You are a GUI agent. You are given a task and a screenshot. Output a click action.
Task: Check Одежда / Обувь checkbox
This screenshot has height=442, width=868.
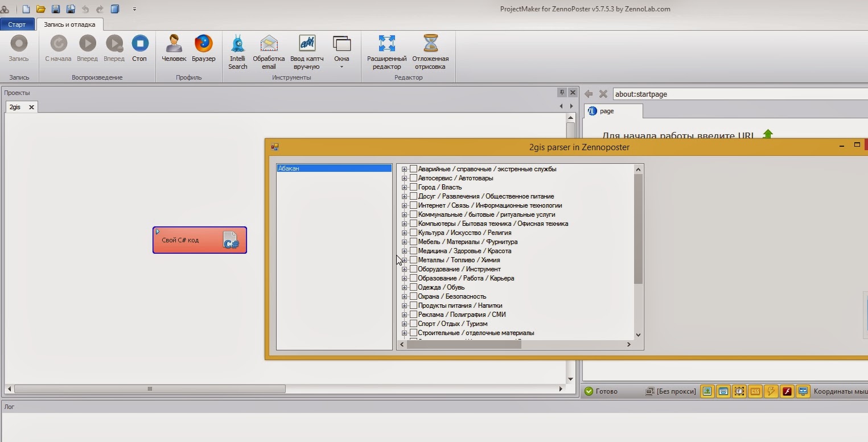[x=414, y=287]
